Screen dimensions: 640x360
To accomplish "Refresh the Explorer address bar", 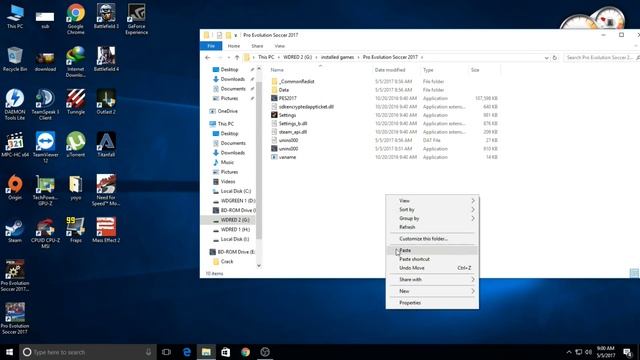I will click(x=555, y=58).
